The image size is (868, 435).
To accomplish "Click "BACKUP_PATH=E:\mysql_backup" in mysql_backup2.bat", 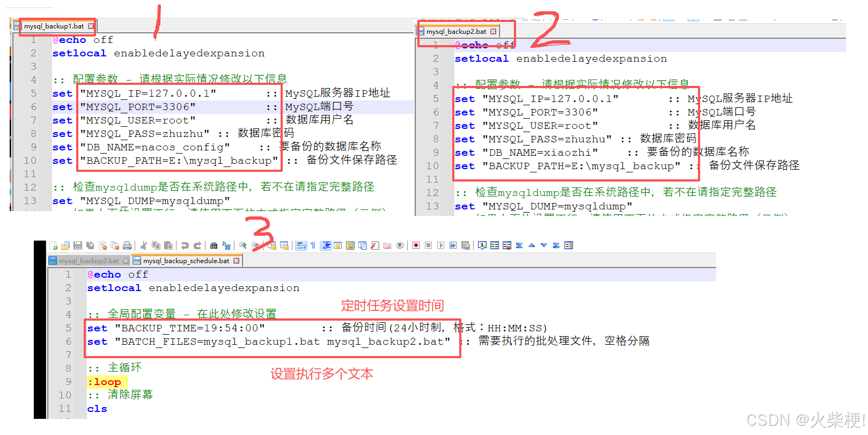I will tap(582, 166).
